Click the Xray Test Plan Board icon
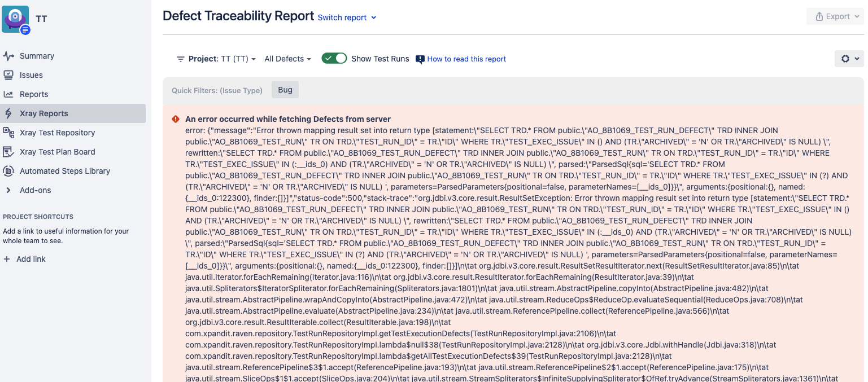The image size is (868, 382). coord(8,152)
